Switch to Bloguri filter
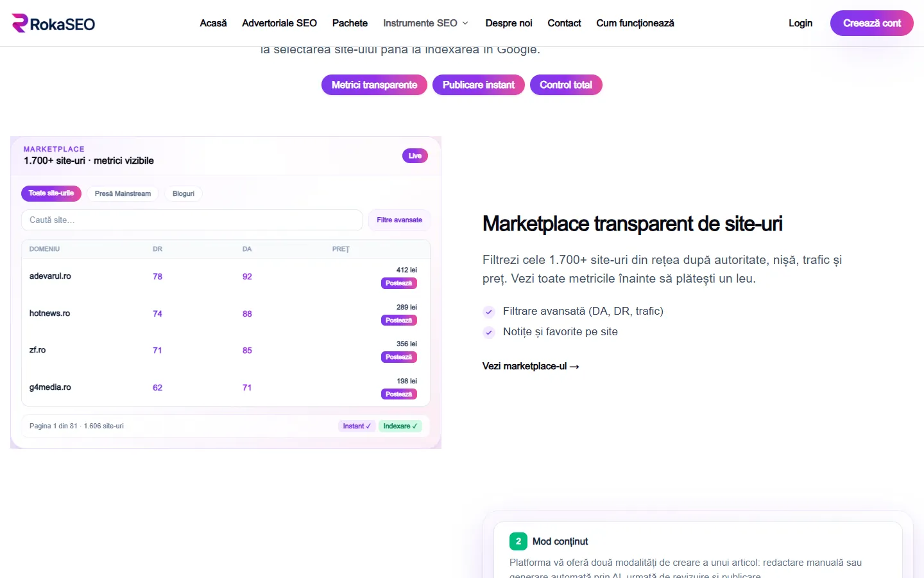This screenshot has width=924, height=578. 184,193
